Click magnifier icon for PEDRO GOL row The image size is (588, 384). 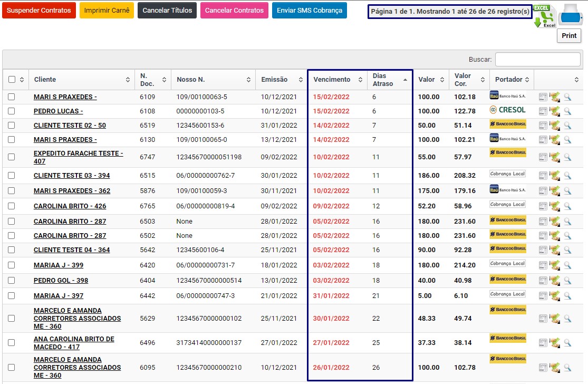pos(567,281)
